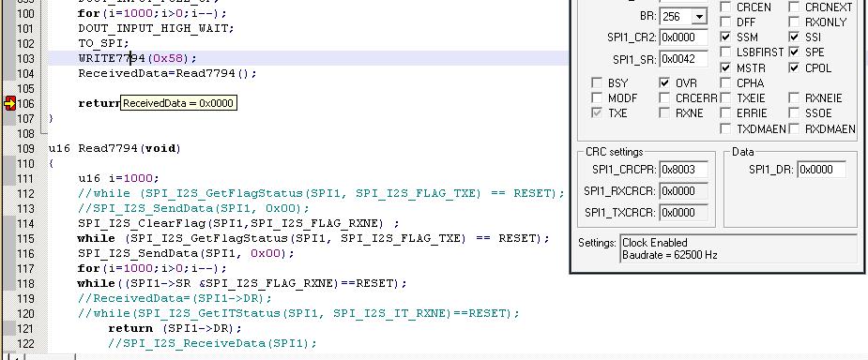
Task: Place cursor on WRITE7794(0x58) line
Action: [137, 58]
